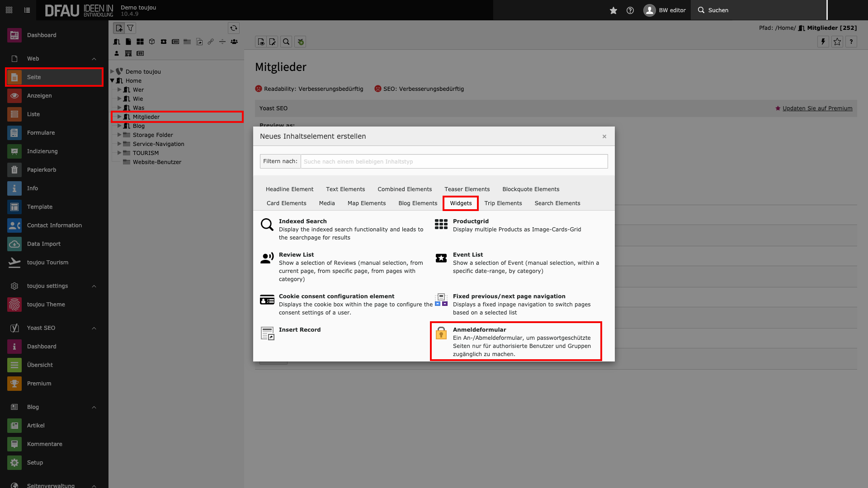The image size is (868, 488).
Task: Toggle module menu list view icon
Action: click(x=27, y=10)
